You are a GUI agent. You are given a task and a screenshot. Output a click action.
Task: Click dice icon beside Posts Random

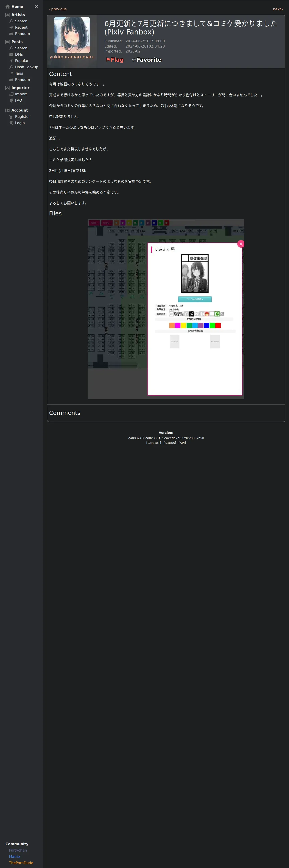[x=11, y=80]
